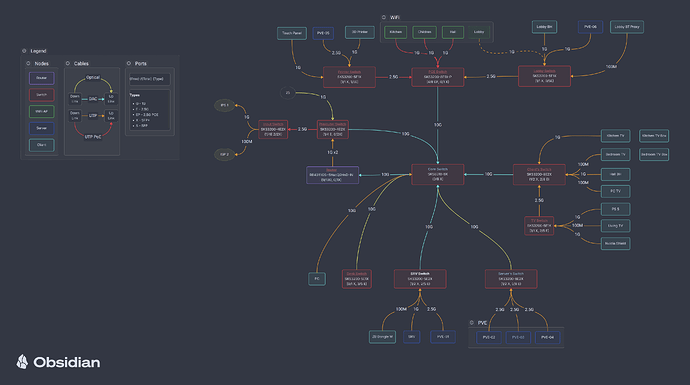
Task: Select the 3D Printer node
Action: click(x=360, y=32)
